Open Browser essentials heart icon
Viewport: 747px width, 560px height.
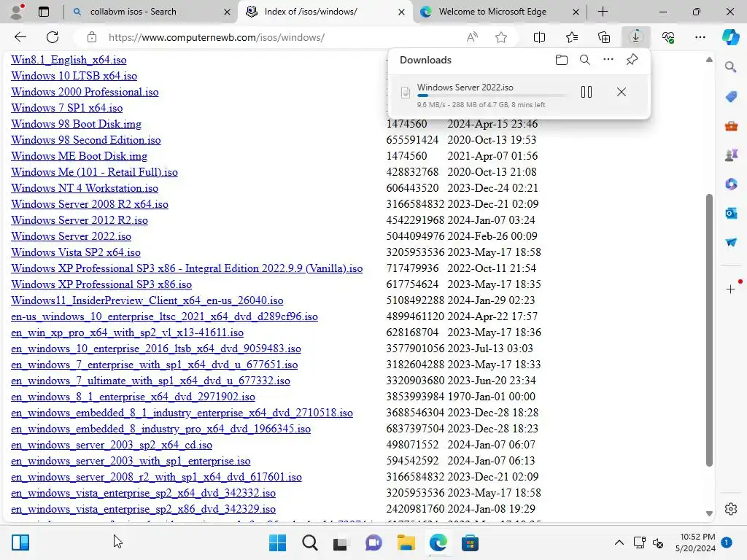668,37
